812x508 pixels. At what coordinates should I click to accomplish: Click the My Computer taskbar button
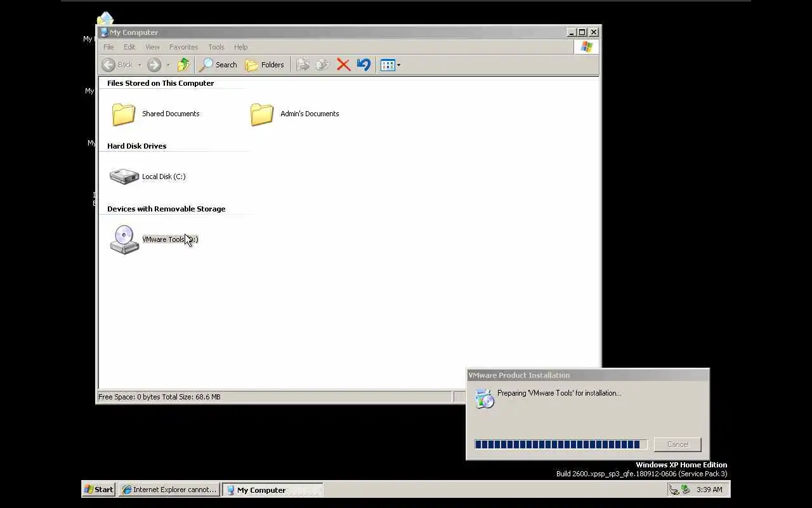tap(273, 490)
